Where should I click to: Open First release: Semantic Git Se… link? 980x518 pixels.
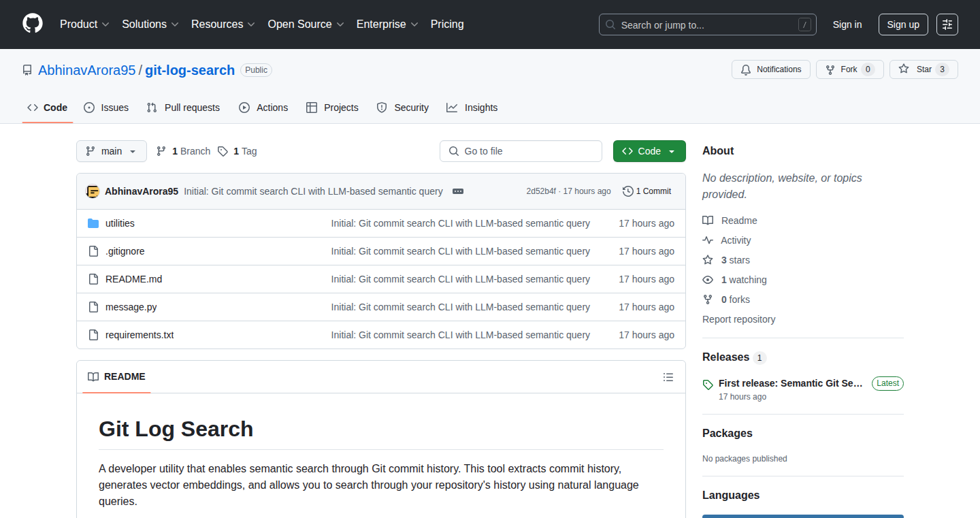[791, 383]
